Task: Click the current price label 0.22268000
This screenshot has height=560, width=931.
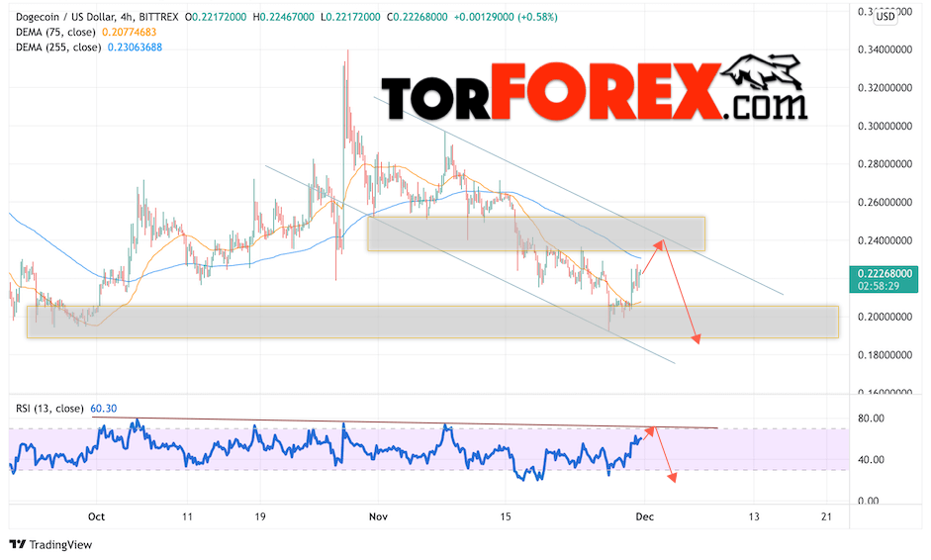Action: pos(884,274)
